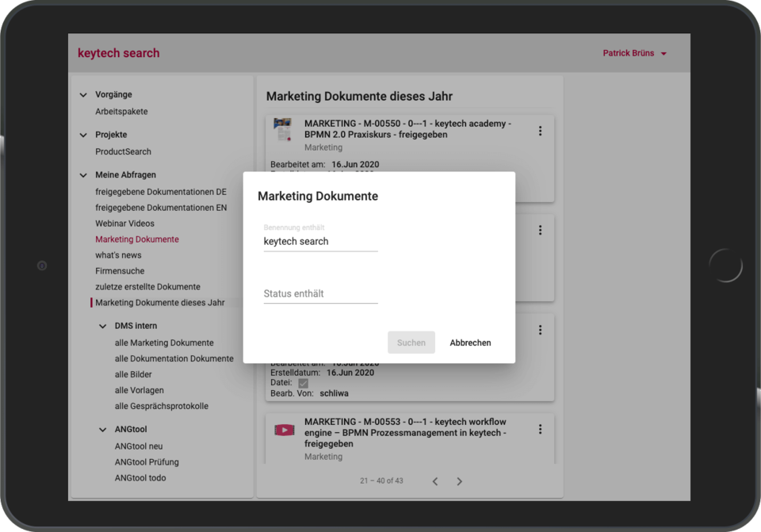Open three-dot menu for M-00550 document

[540, 131]
